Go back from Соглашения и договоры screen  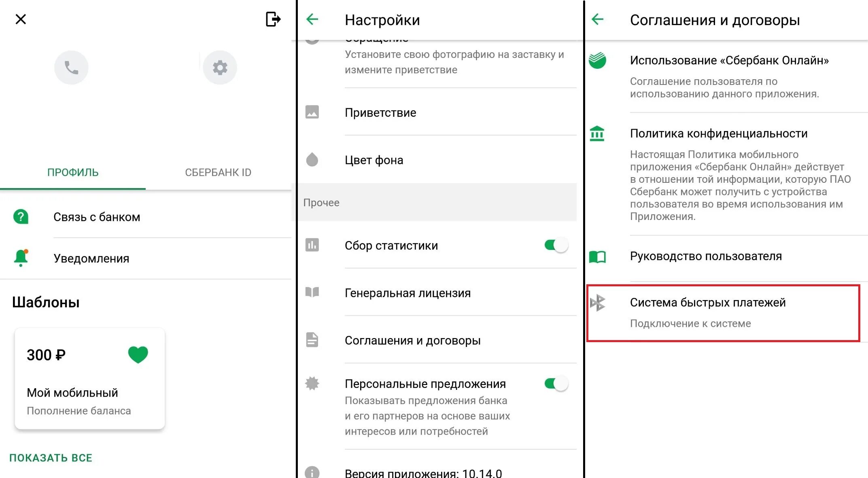(x=598, y=19)
